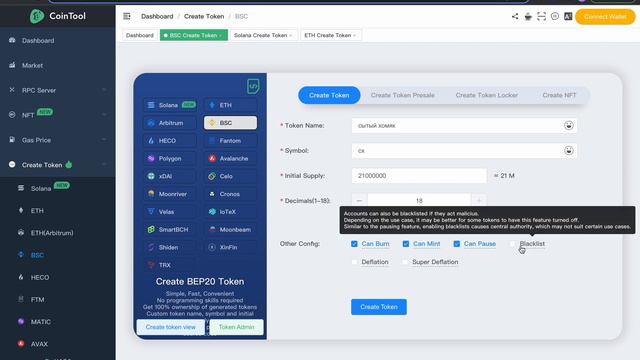Select Polygon network in chain grid

[169, 158]
